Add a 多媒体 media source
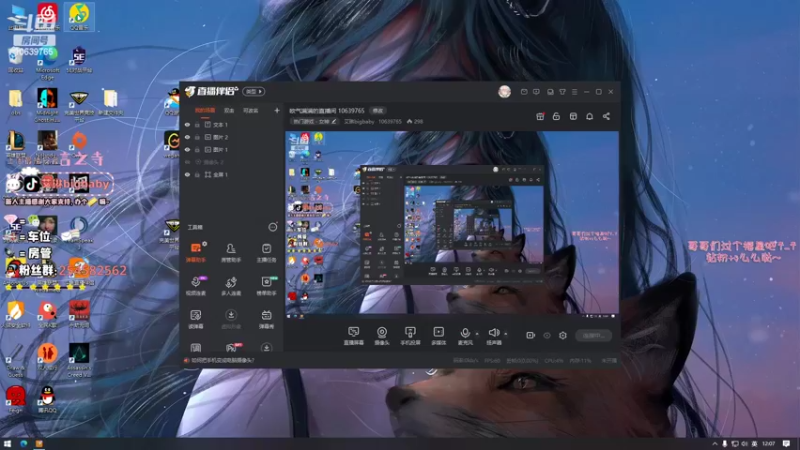Screen dimensions: 800x450 439,336
